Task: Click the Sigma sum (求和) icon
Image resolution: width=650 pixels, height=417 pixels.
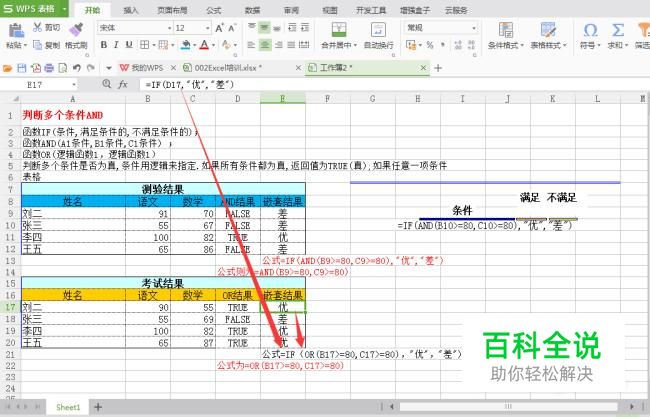Action: 618,30
